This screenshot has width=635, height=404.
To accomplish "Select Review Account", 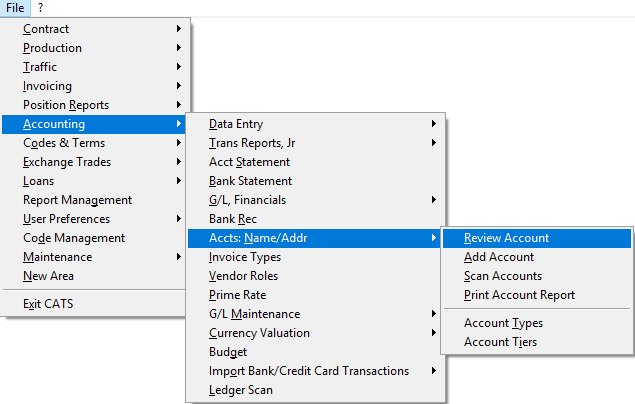I will pos(537,238).
